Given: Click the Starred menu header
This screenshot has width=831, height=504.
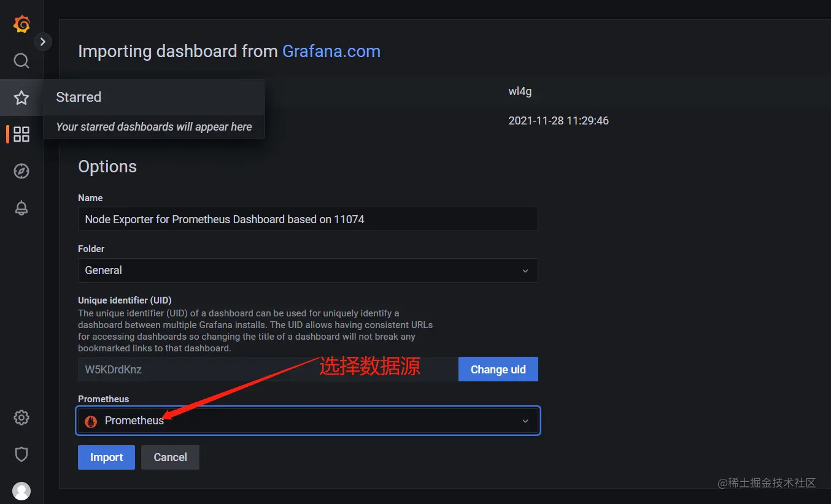Looking at the screenshot, I should pos(154,97).
